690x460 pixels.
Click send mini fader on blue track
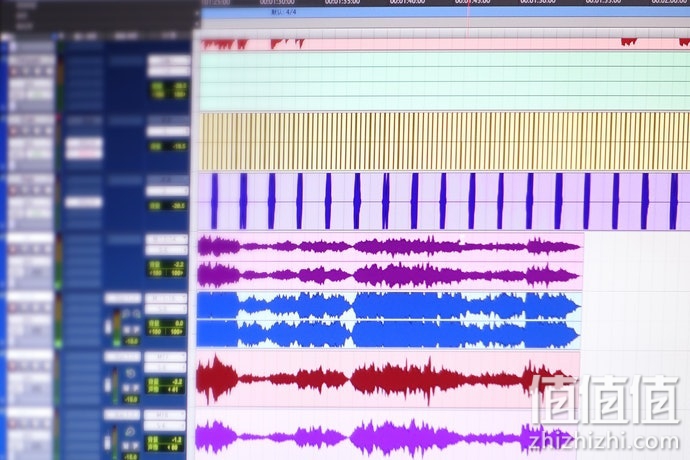tap(108, 326)
